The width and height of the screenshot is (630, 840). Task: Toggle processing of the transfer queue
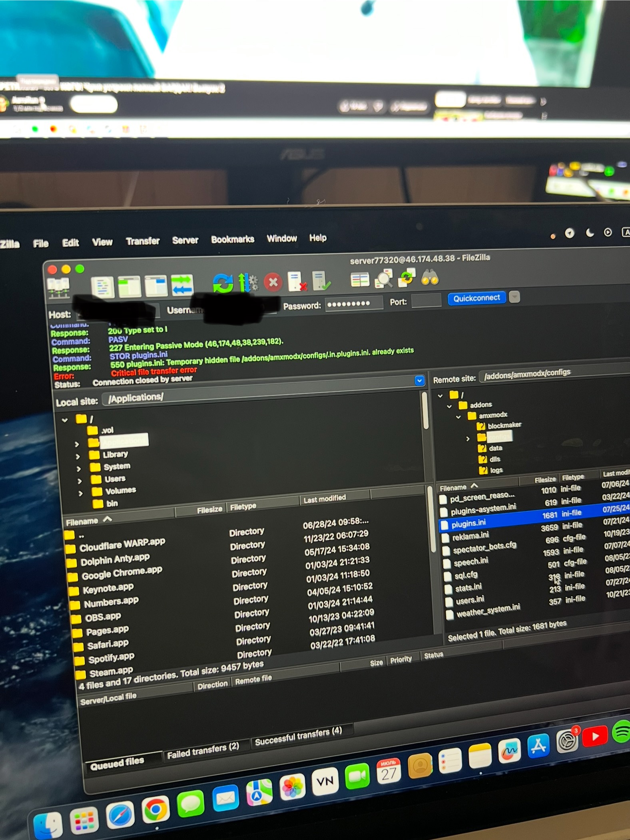(248, 282)
